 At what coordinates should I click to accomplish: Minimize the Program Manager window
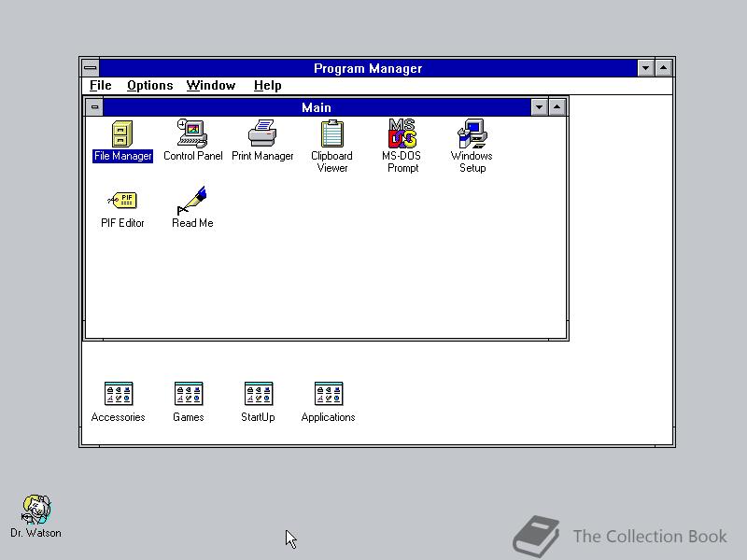click(x=645, y=68)
